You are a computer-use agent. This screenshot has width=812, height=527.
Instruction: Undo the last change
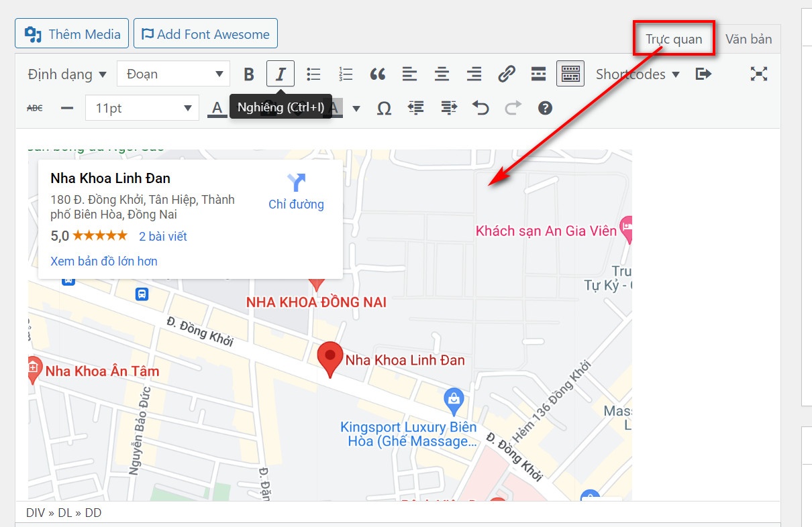[480, 107]
